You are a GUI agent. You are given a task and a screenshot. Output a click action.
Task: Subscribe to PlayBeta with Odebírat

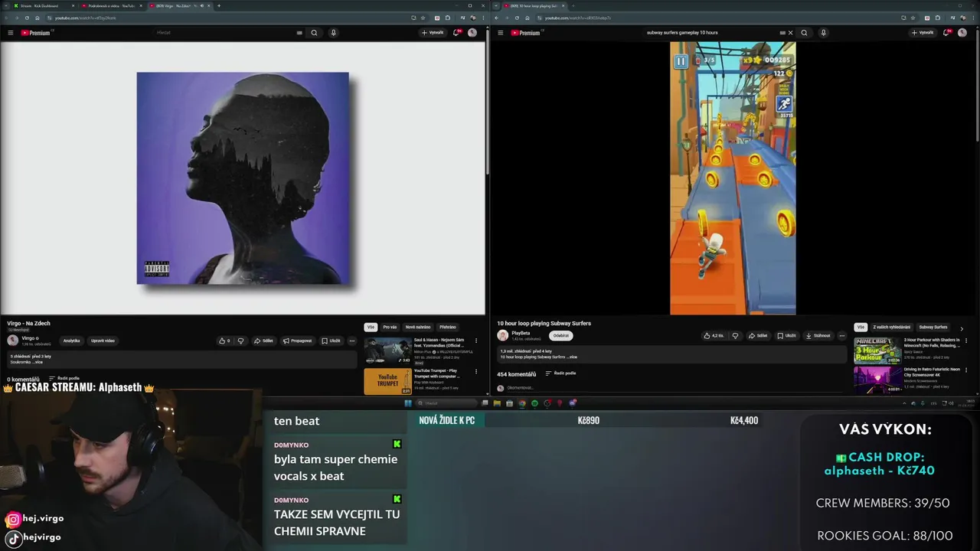561,335
